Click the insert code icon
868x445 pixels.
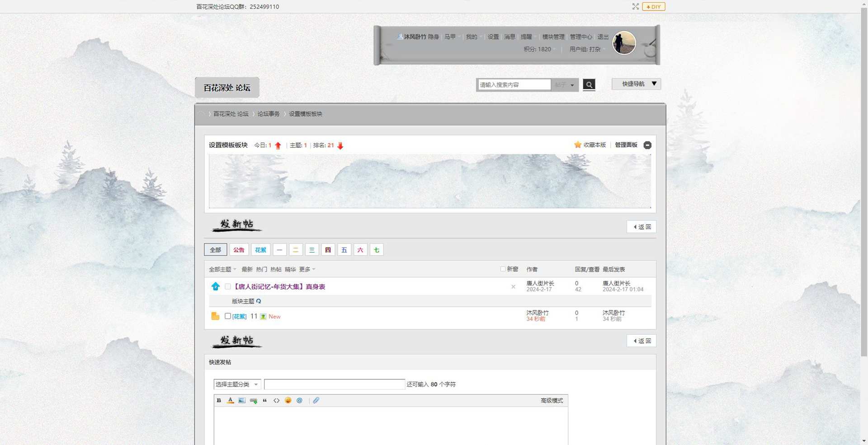coord(276,400)
